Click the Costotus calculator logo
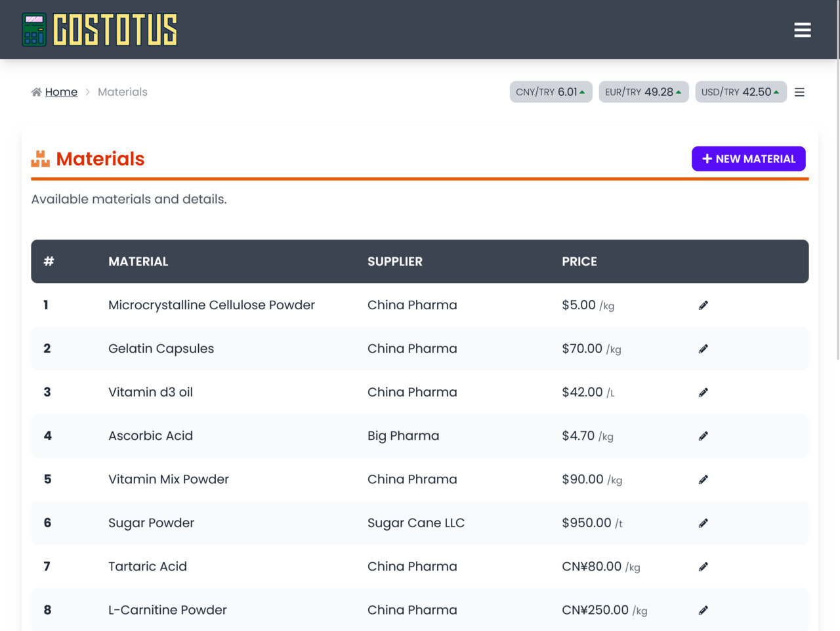 34,30
